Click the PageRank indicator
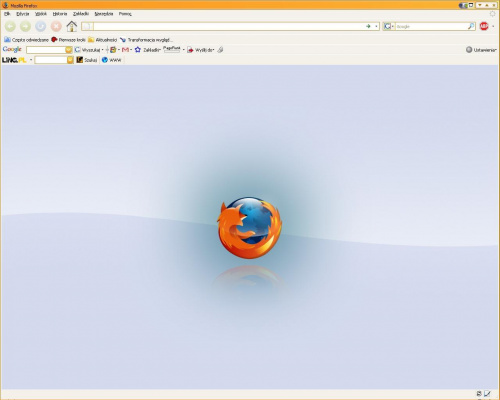 tap(172, 49)
